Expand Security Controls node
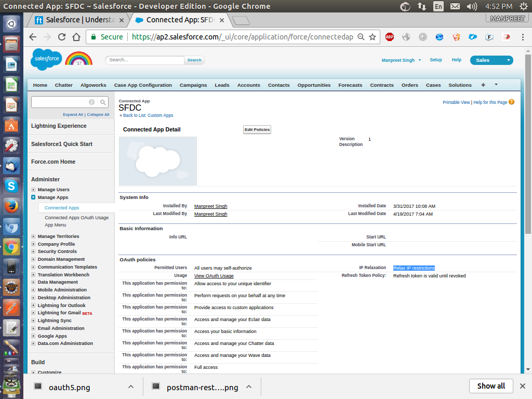Screen dimensions: 532x399 click(x=33, y=251)
